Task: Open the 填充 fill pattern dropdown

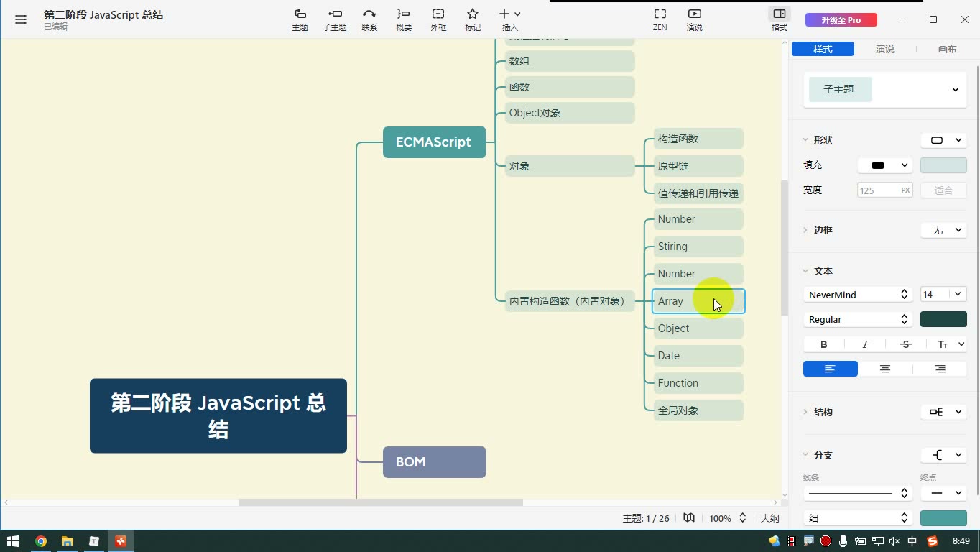Action: coord(885,165)
